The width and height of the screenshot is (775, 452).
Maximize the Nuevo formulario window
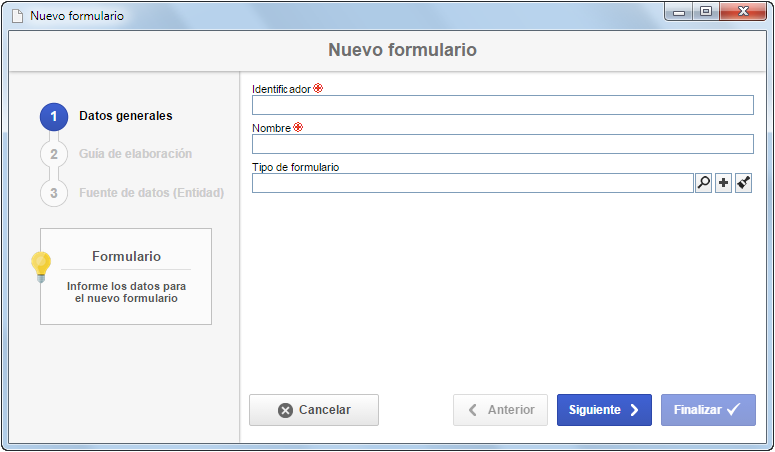706,11
